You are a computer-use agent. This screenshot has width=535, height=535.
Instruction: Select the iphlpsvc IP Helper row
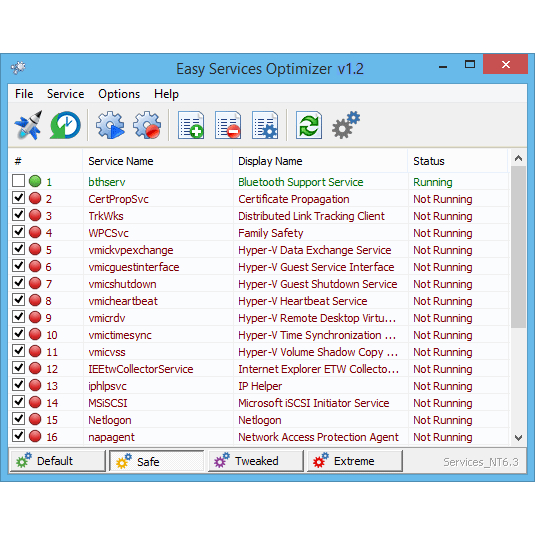(x=259, y=386)
